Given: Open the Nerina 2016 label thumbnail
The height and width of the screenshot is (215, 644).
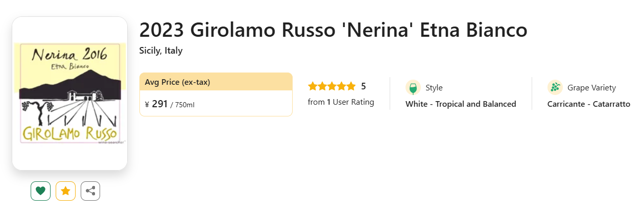Looking at the screenshot, I should pyautogui.click(x=69, y=93).
